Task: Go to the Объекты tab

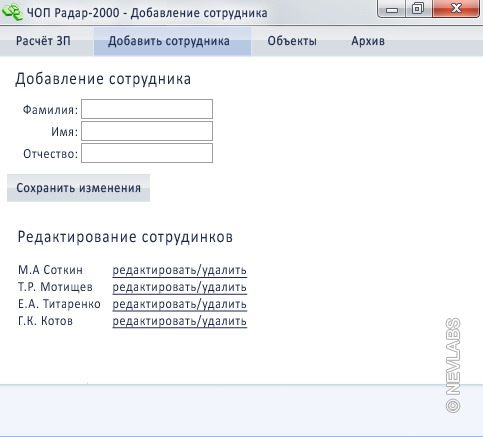Action: click(x=292, y=41)
